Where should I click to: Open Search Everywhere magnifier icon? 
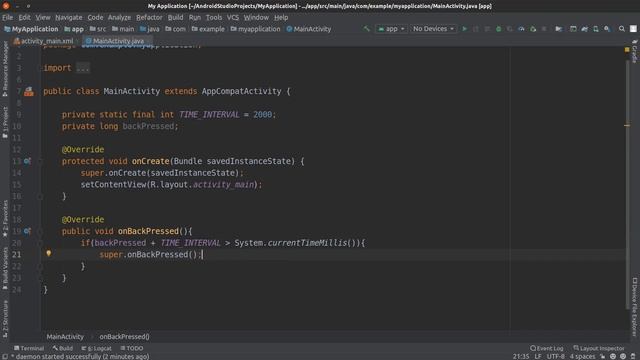622,29
